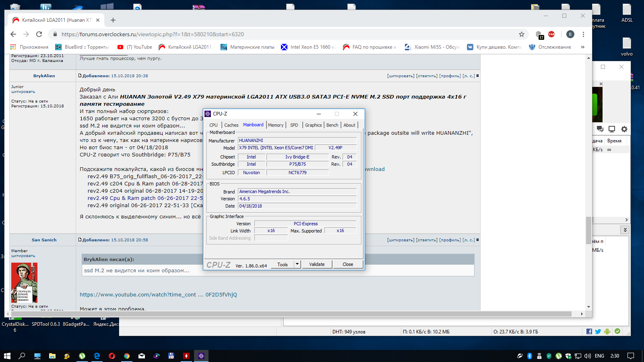Click the Twitter icon in the status bar
This screenshot has height=362, width=644.
pyautogui.click(x=598, y=331)
